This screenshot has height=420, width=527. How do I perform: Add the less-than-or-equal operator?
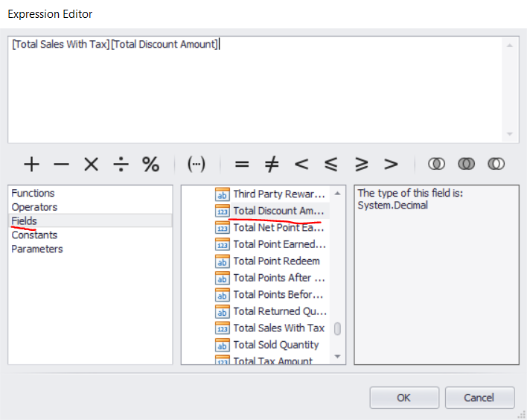point(331,165)
